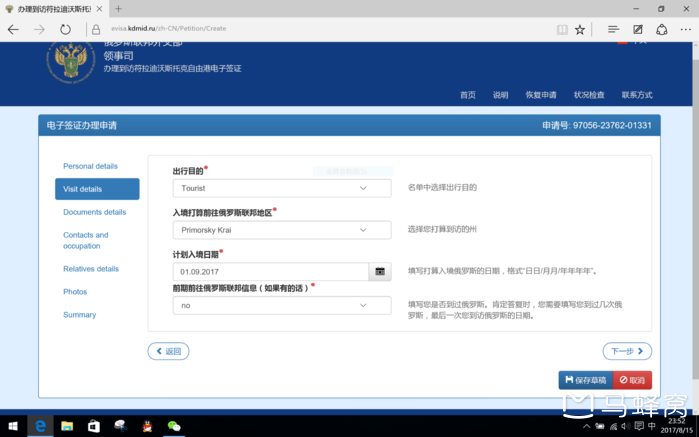
Task: Go to the Documents details section
Action: (x=94, y=212)
